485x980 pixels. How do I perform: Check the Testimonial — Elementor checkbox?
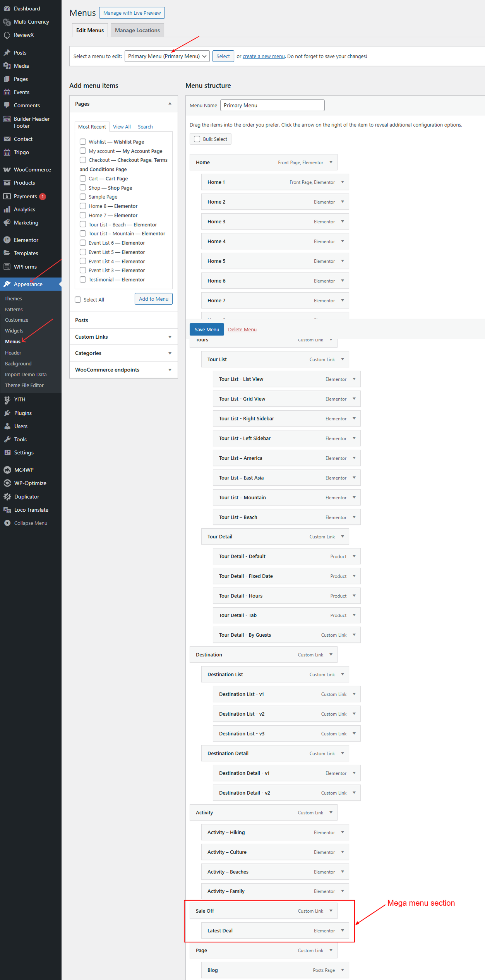tap(83, 279)
